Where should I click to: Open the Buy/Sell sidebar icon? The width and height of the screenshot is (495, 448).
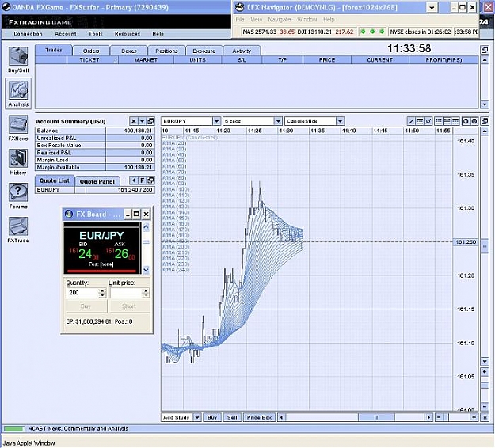(x=18, y=59)
